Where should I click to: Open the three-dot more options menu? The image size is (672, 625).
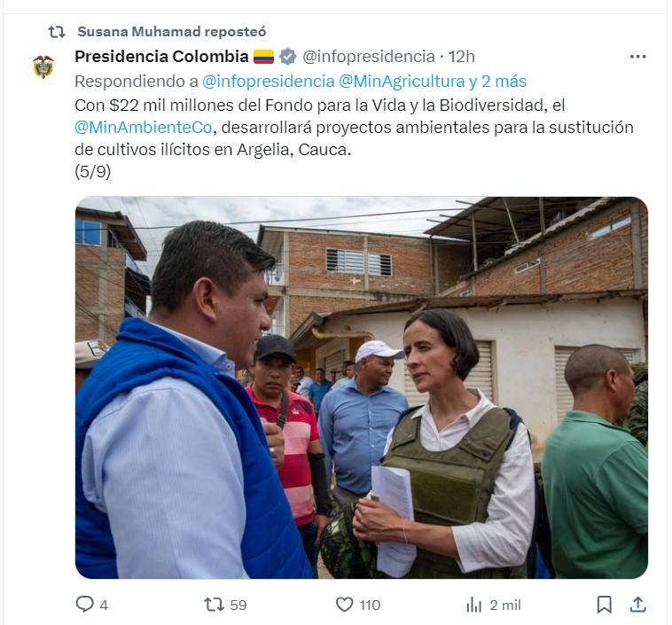tap(637, 57)
